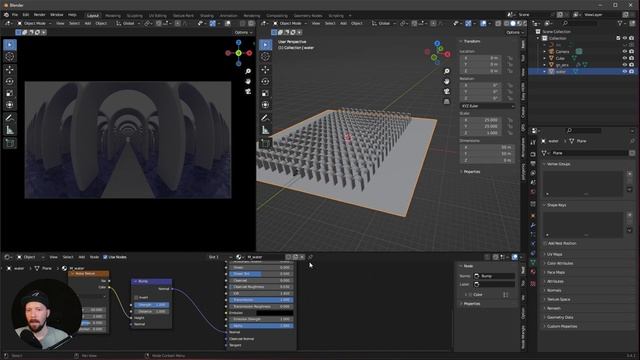Toggle camera view icon in left viewport

248,91
